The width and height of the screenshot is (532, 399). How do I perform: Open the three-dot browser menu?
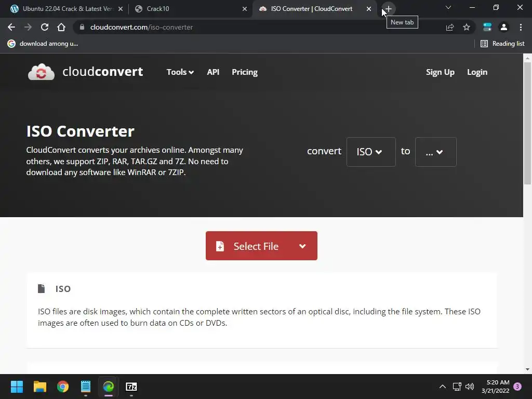(x=521, y=27)
